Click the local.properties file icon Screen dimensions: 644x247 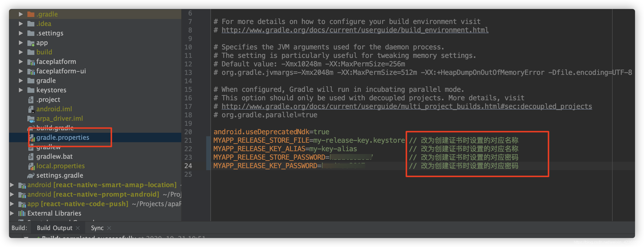pyautogui.click(x=31, y=166)
